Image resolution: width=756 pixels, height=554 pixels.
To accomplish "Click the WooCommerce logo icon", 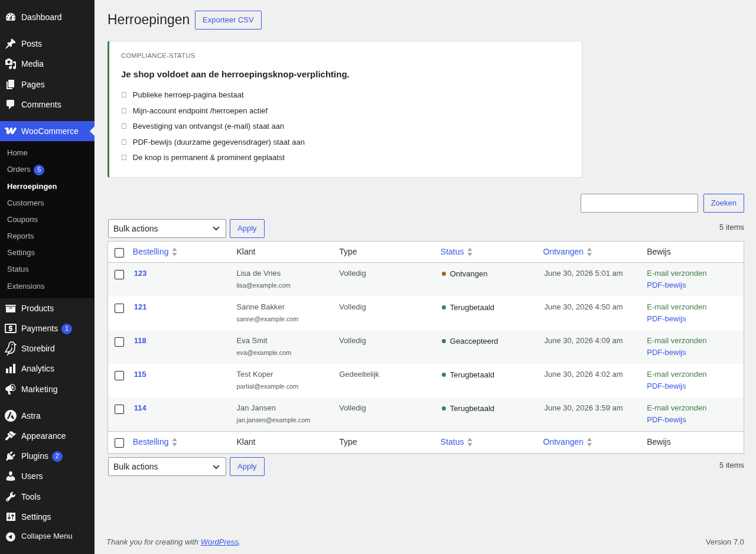I will click(x=11, y=131).
